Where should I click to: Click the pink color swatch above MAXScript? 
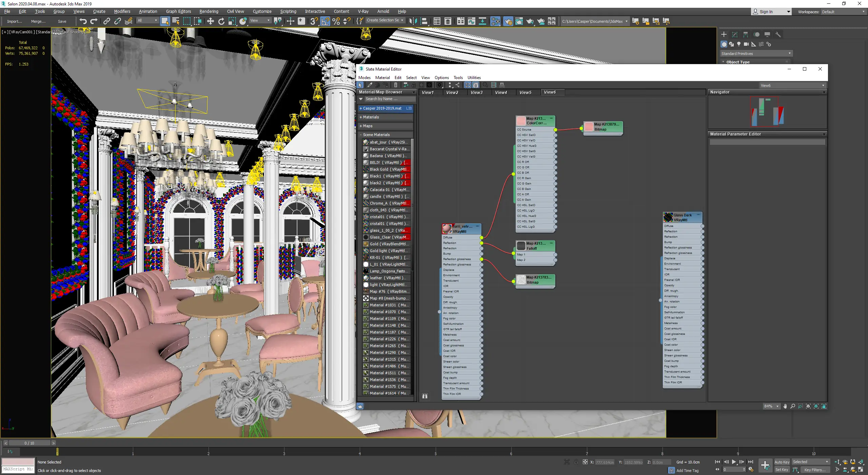pos(18,462)
